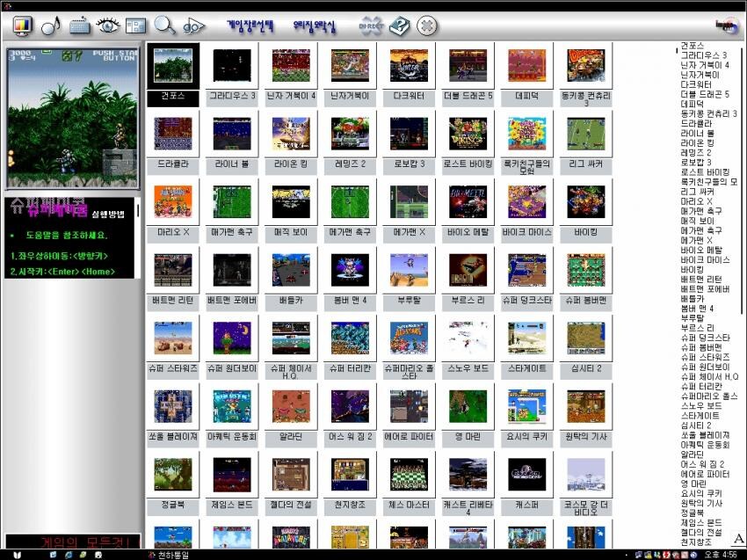Viewport: 747px width, 560px height.
Task: Choose the 다크워터 game thumbnail
Action: tap(409, 65)
